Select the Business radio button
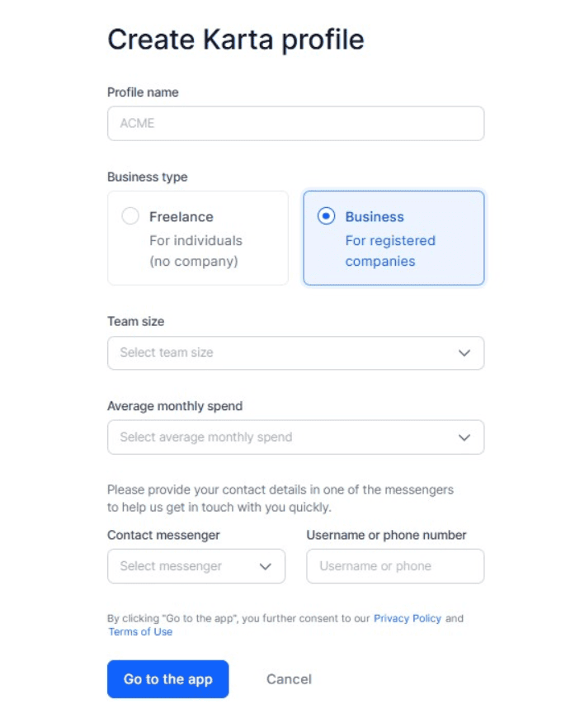 (x=327, y=216)
